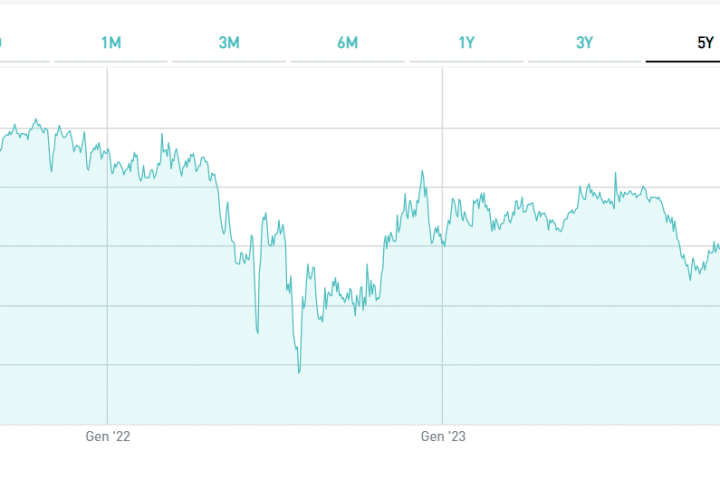
Task: Click the highest peak left of Gen '22
Action: (35, 120)
